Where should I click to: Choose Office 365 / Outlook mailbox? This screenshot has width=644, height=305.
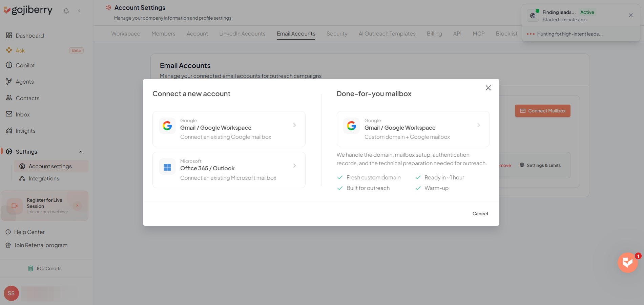click(229, 170)
